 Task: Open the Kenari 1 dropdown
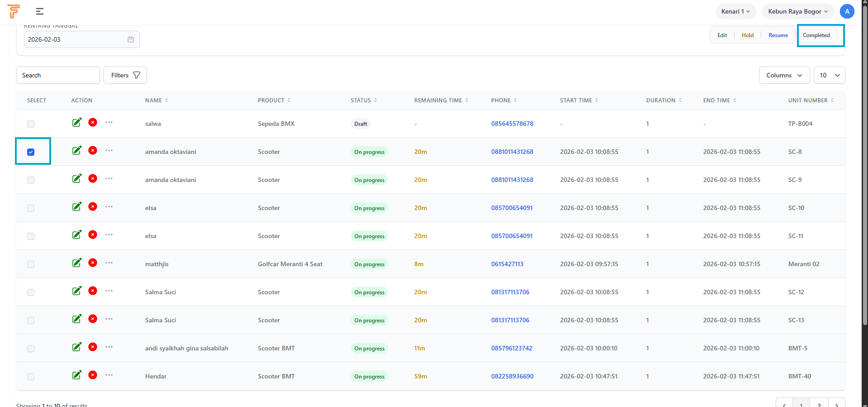tap(735, 11)
